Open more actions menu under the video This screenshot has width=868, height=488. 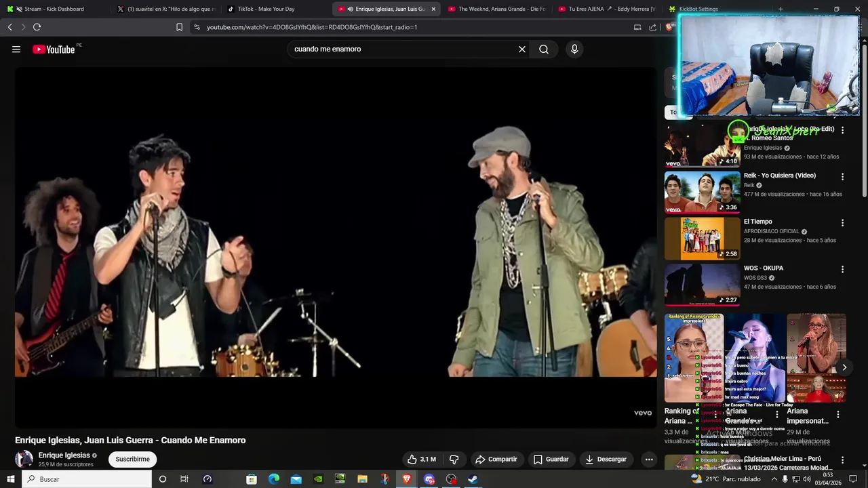[x=649, y=460]
